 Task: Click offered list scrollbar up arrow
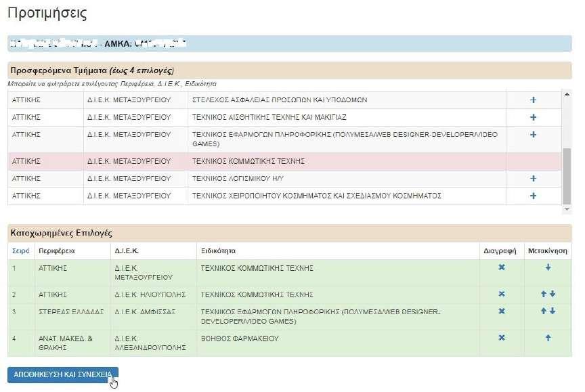coord(567,94)
